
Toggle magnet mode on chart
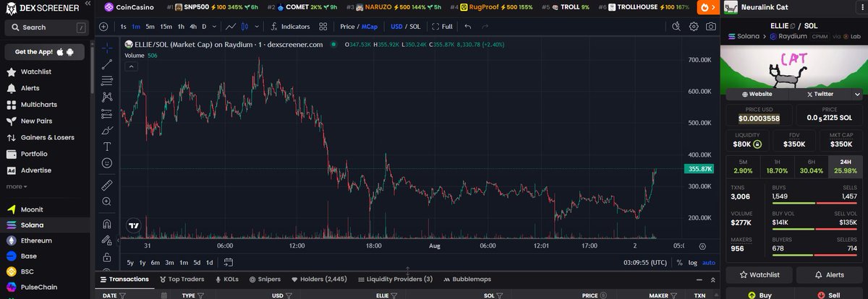click(x=107, y=224)
